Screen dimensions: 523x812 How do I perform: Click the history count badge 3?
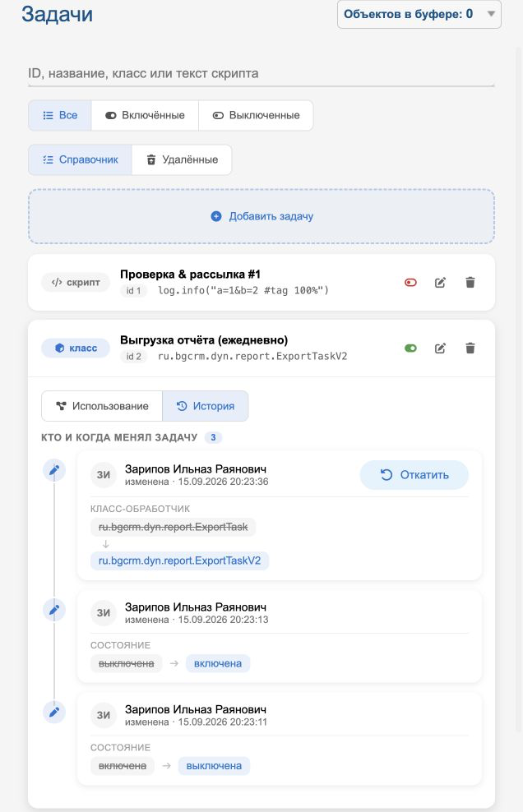213,437
